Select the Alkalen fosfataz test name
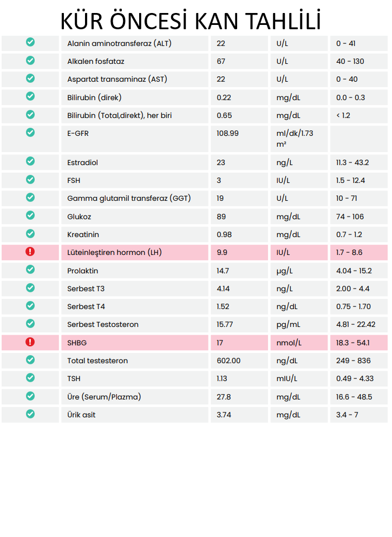This screenshot has height=537, width=392. pyautogui.click(x=96, y=61)
